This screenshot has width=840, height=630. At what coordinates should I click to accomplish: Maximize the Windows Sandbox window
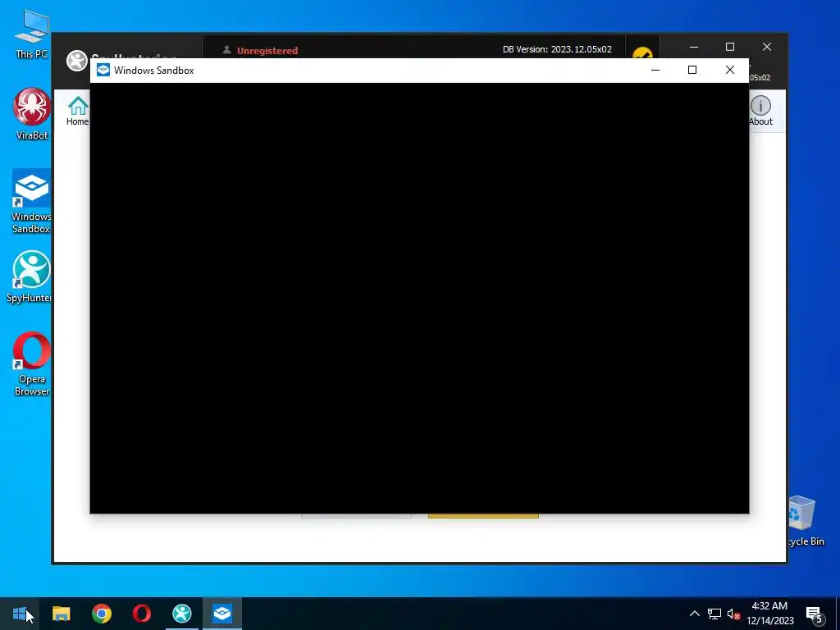coord(692,71)
